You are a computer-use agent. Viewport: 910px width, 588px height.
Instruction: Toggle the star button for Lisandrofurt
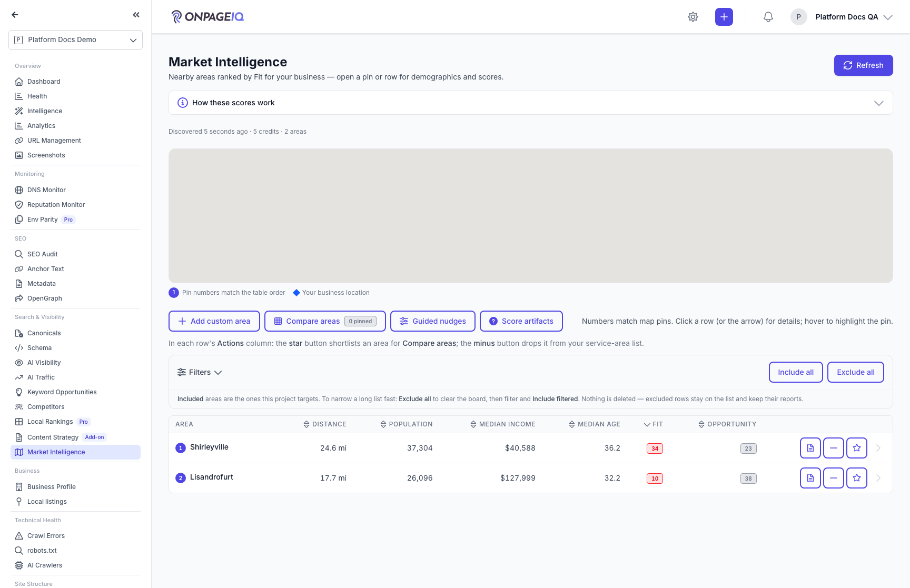tap(857, 478)
